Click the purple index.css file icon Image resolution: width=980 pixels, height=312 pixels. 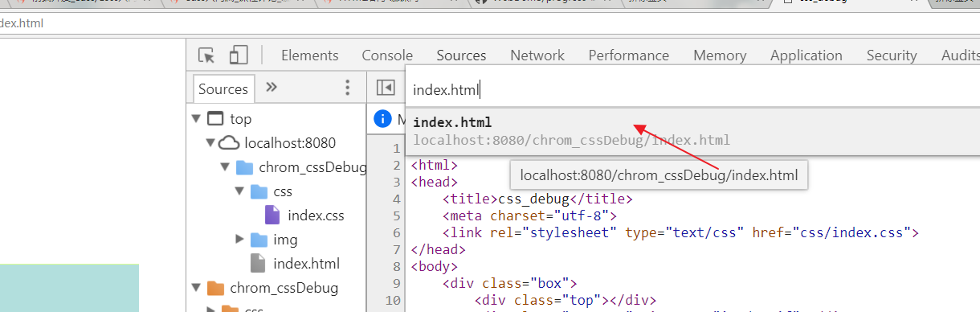click(x=272, y=216)
